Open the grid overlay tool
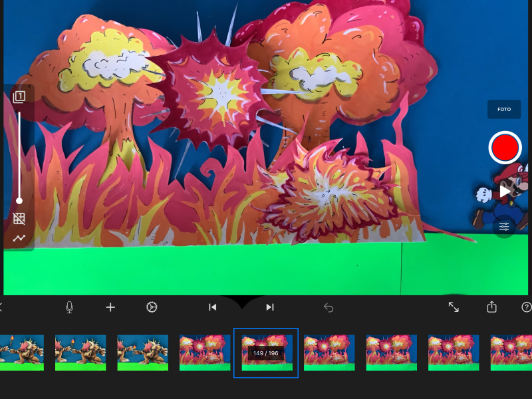The width and height of the screenshot is (532, 399). 19,218
